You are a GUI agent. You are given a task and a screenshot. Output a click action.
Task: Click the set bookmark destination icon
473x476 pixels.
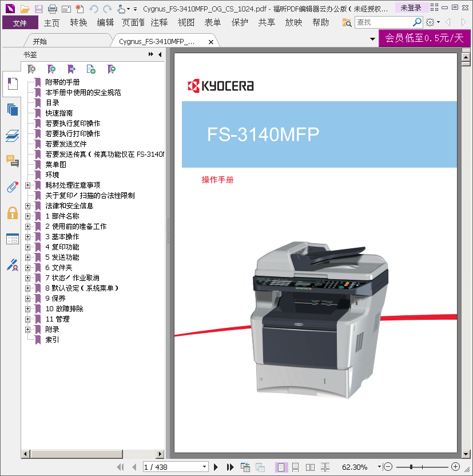pos(71,69)
